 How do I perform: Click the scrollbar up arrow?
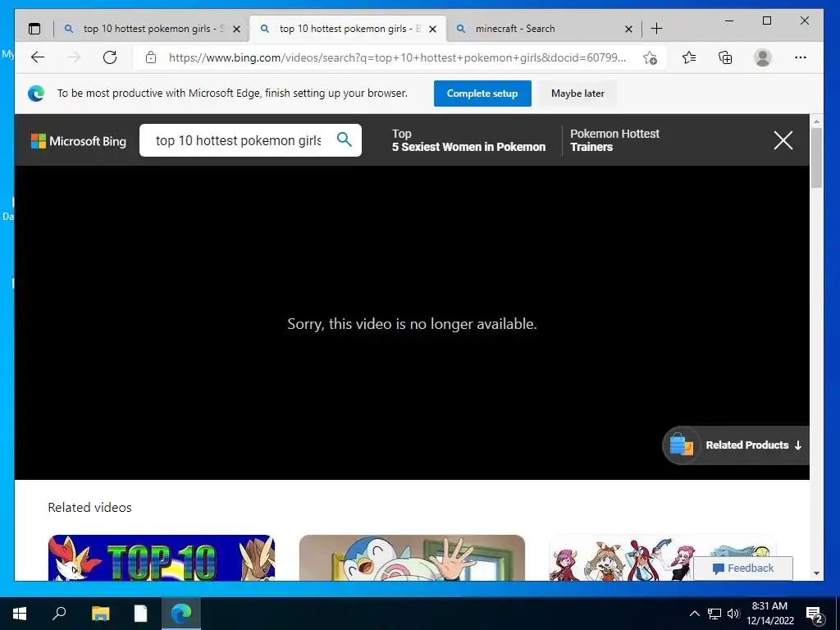coord(816,121)
